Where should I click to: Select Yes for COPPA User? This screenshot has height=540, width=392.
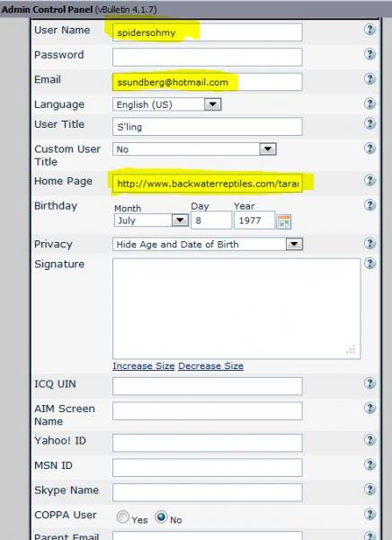[122, 517]
